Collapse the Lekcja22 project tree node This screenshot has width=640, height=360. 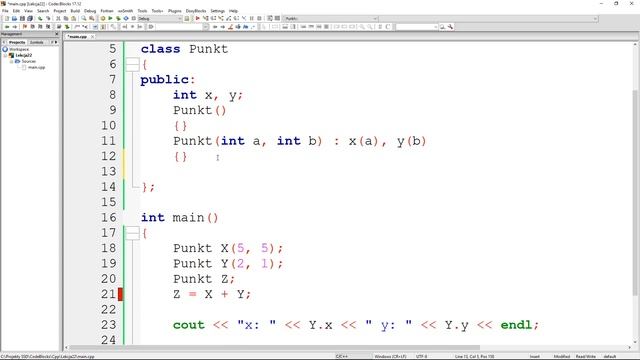tap(5, 55)
